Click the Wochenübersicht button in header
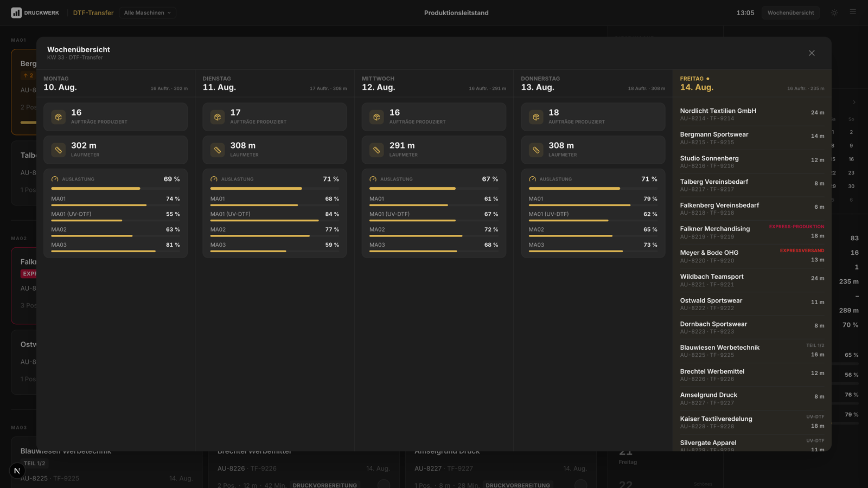 click(x=790, y=12)
